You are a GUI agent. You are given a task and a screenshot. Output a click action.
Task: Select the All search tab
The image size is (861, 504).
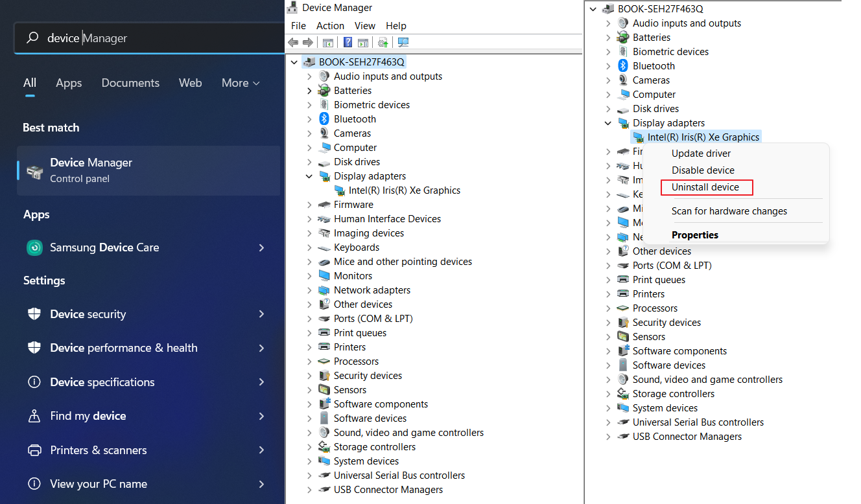[x=30, y=83]
